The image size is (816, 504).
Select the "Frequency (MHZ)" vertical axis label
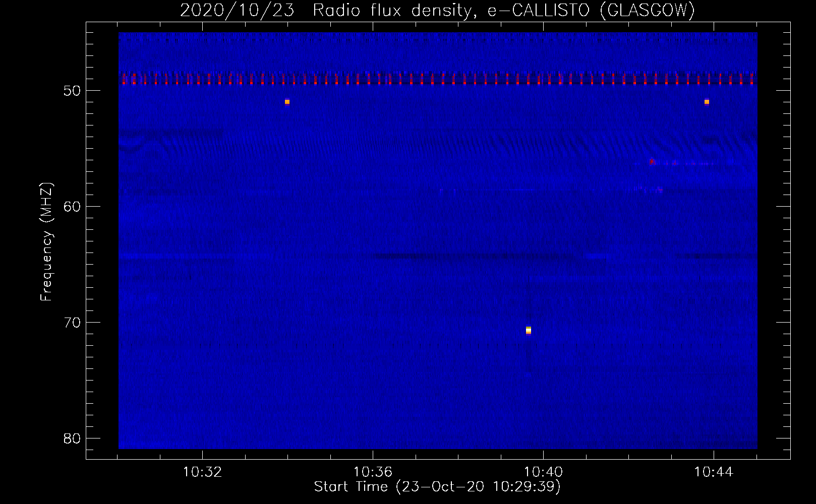(46, 242)
